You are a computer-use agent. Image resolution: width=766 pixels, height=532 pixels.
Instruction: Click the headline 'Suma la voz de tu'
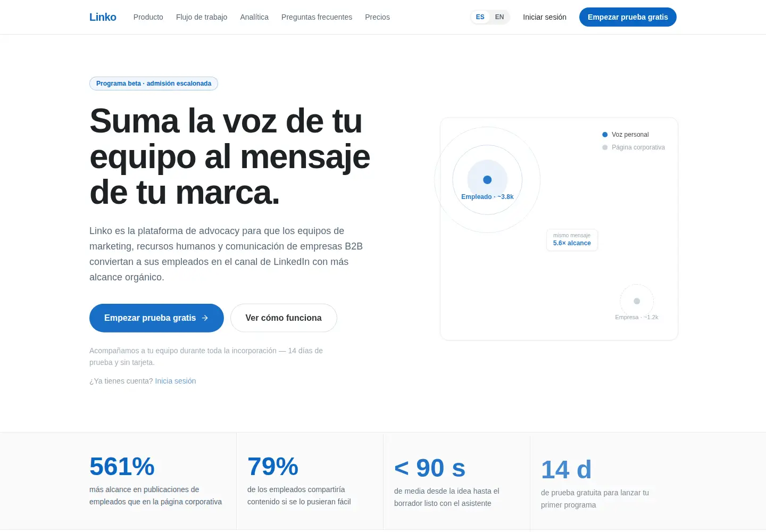pos(226,121)
